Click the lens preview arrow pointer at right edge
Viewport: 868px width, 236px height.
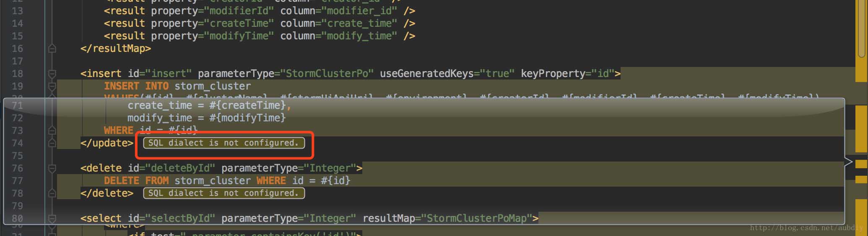(x=849, y=162)
